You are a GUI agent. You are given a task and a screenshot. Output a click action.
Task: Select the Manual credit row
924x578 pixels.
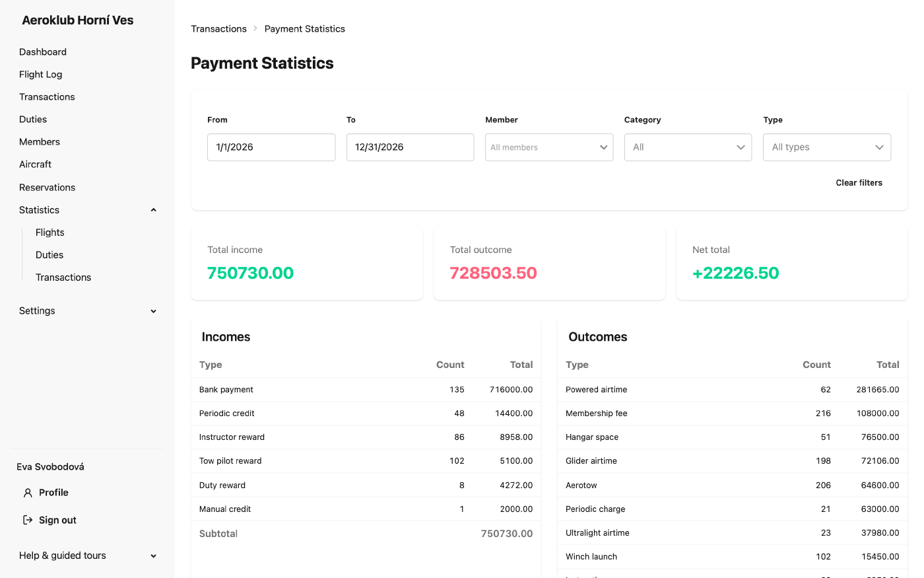tap(366, 509)
